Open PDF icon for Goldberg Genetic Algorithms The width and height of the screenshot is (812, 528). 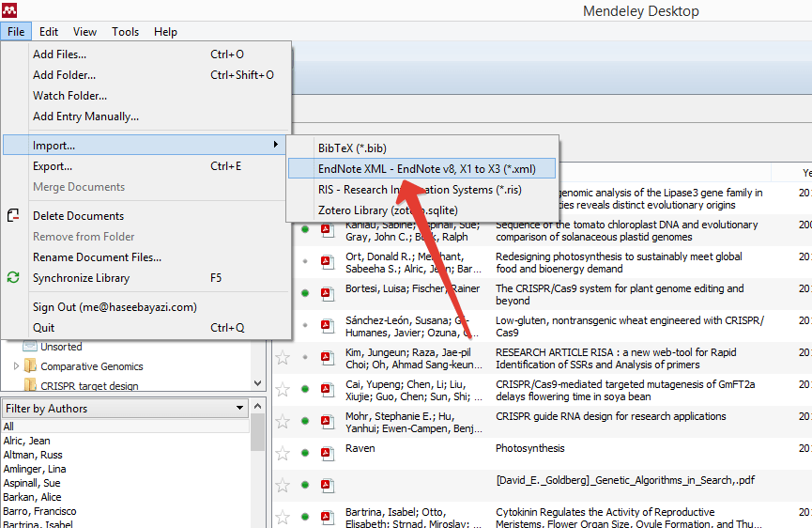327,485
